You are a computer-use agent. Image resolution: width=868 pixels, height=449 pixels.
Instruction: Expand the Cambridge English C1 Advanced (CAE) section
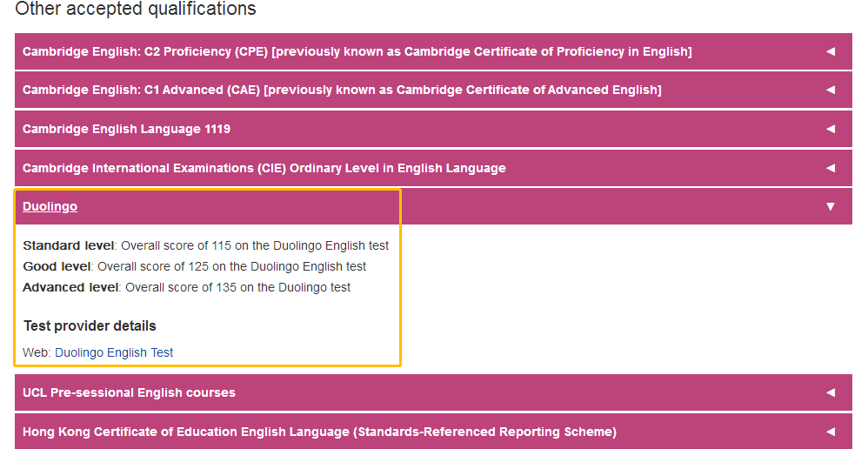click(433, 90)
